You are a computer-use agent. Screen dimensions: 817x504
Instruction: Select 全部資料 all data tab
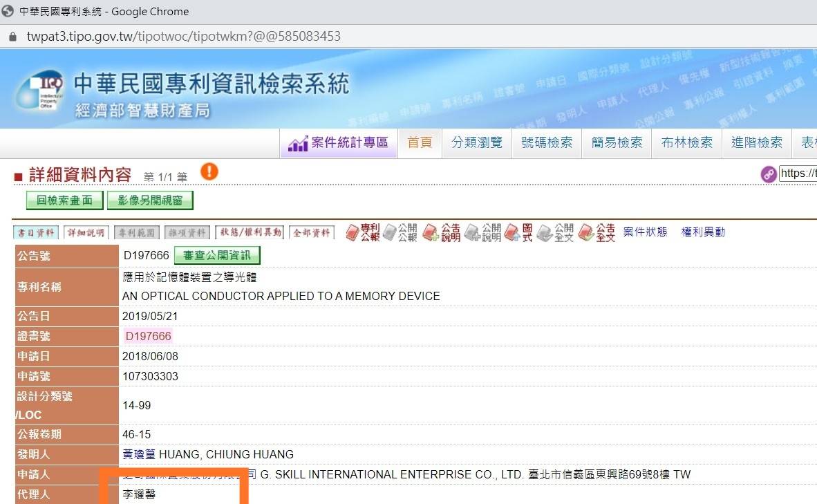point(312,232)
